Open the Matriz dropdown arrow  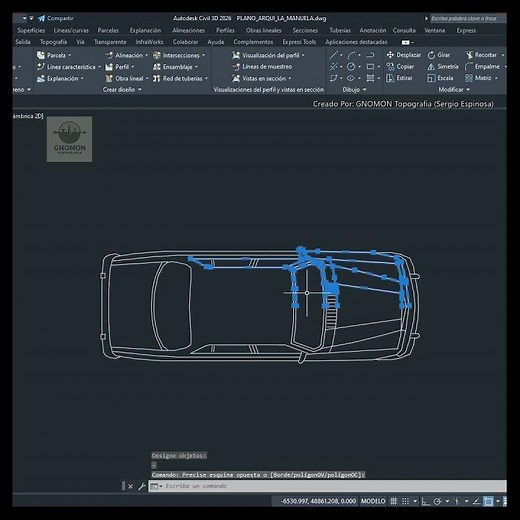coord(496,78)
